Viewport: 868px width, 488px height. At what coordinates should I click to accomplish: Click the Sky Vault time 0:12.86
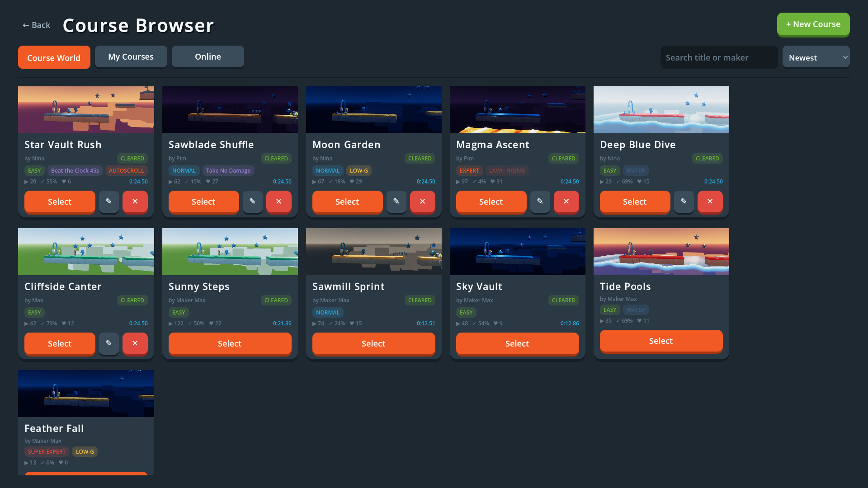tap(570, 323)
